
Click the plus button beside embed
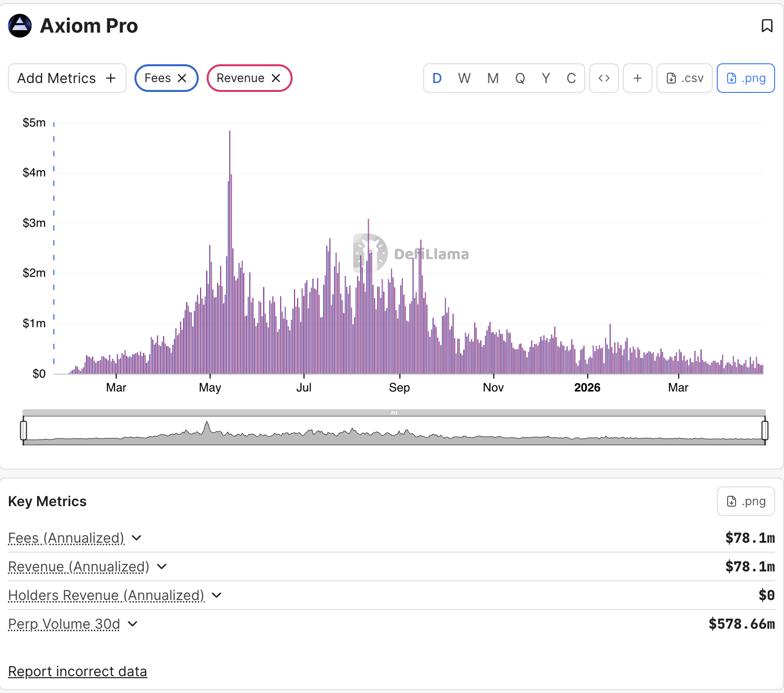tap(638, 78)
